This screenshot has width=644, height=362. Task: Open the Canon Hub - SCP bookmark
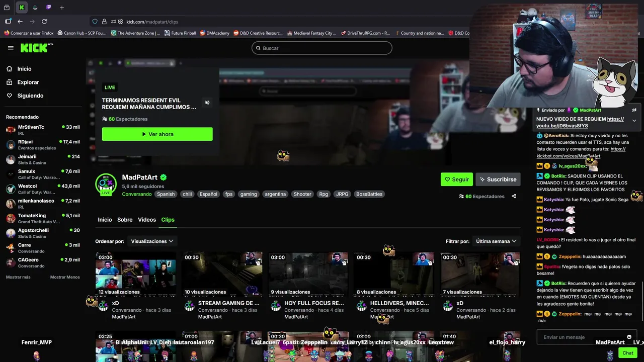[82, 33]
